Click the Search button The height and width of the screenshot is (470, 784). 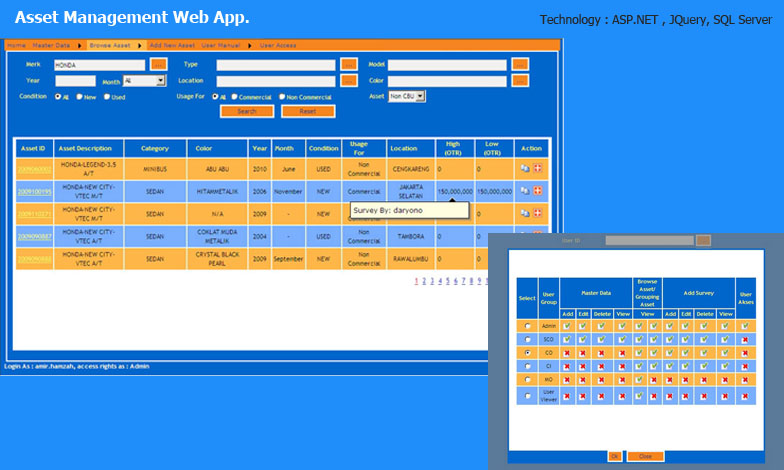[247, 111]
